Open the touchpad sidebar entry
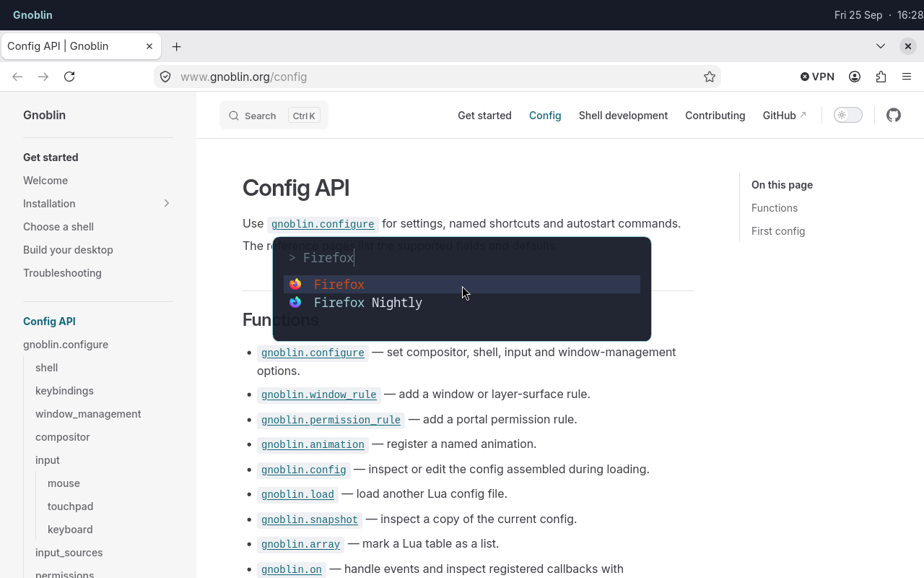This screenshot has width=924, height=578. click(70, 506)
